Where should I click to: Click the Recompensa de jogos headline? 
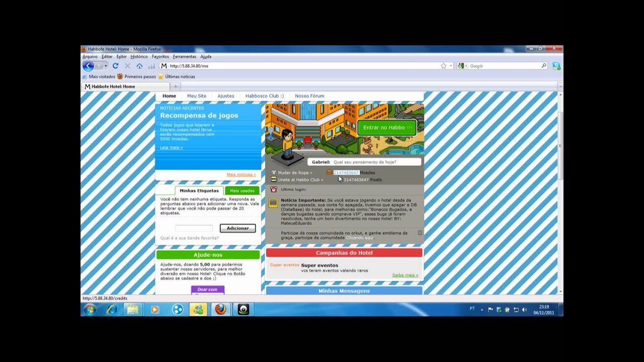pyautogui.click(x=199, y=116)
